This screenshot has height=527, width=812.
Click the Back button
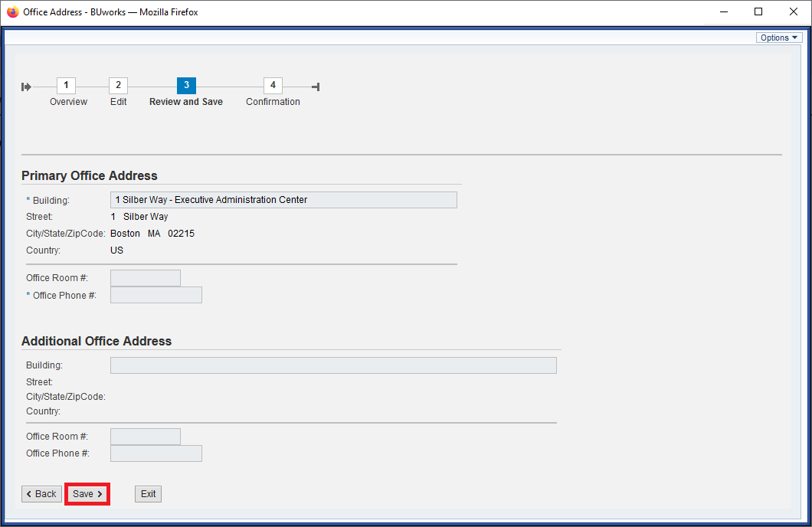pos(41,494)
